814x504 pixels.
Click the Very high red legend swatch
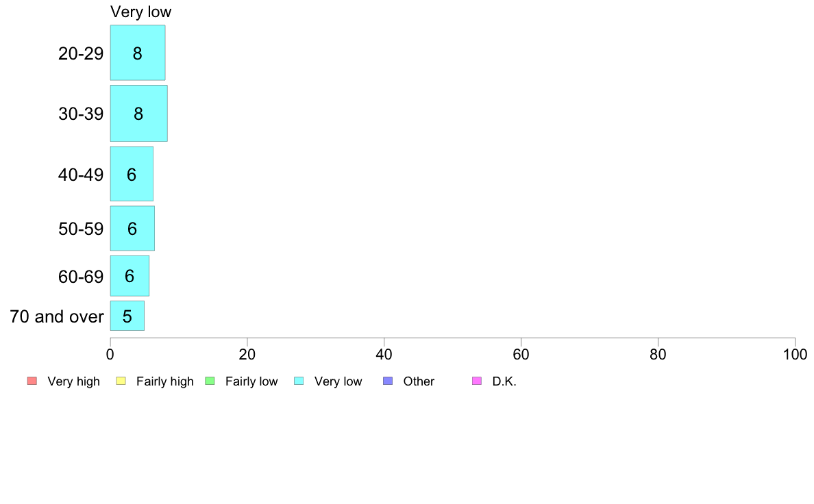[x=32, y=381]
